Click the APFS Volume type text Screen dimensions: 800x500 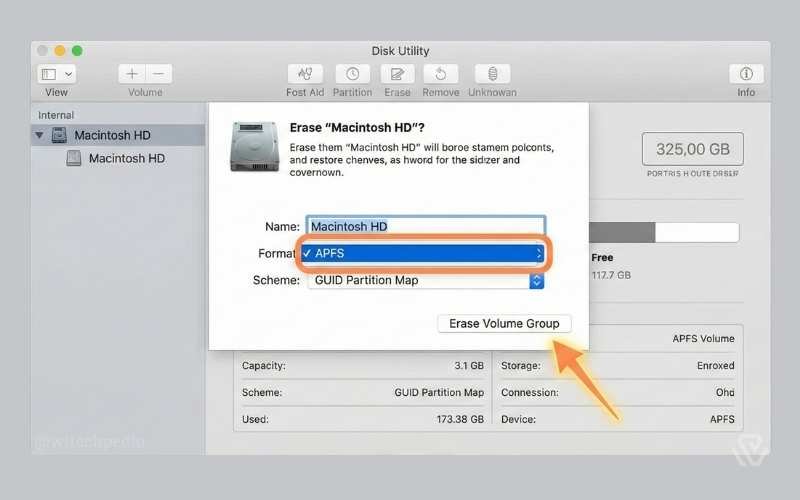[x=703, y=339]
